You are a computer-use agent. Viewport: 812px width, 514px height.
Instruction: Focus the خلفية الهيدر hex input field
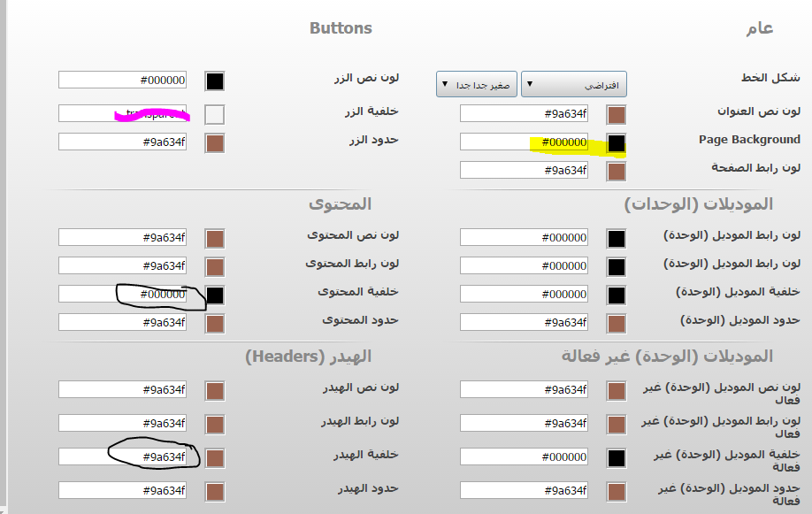(122, 456)
